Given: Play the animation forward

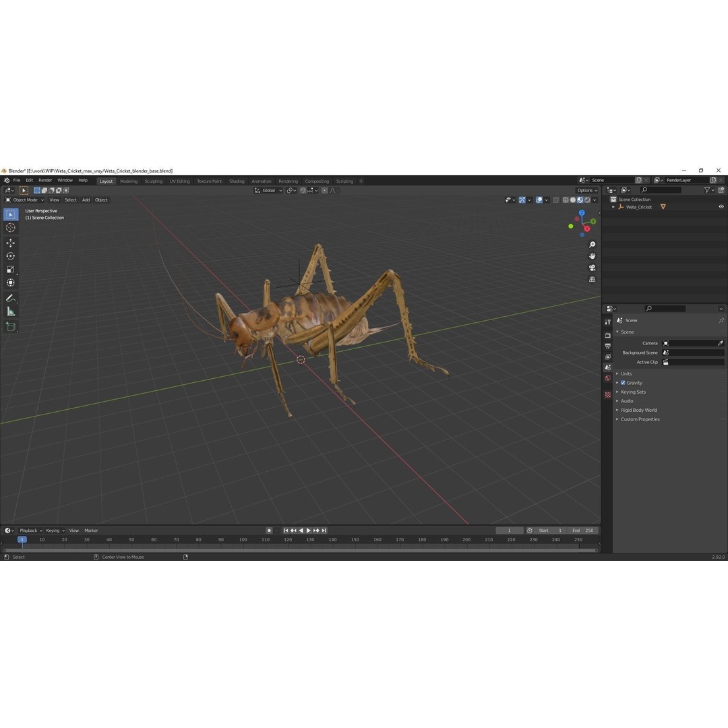Looking at the screenshot, I should click(309, 530).
